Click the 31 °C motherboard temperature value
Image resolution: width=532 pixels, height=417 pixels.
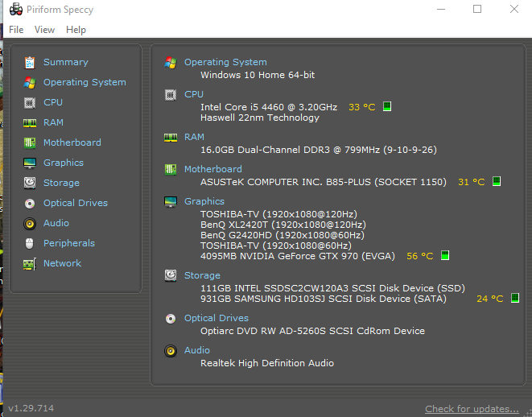472,182
